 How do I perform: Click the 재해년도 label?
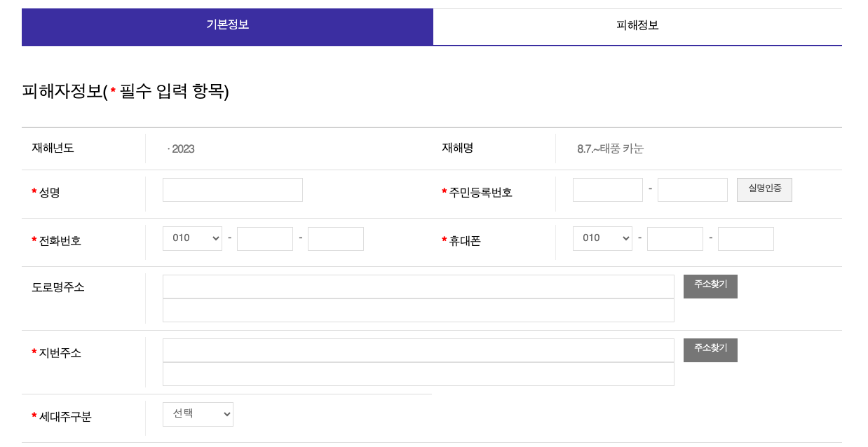click(53, 148)
